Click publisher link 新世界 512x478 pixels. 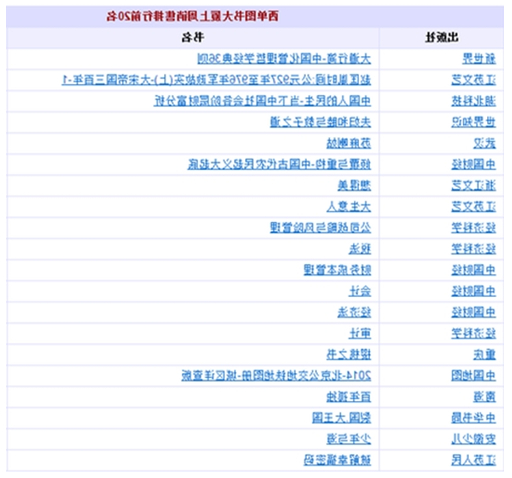pyautogui.click(x=479, y=59)
